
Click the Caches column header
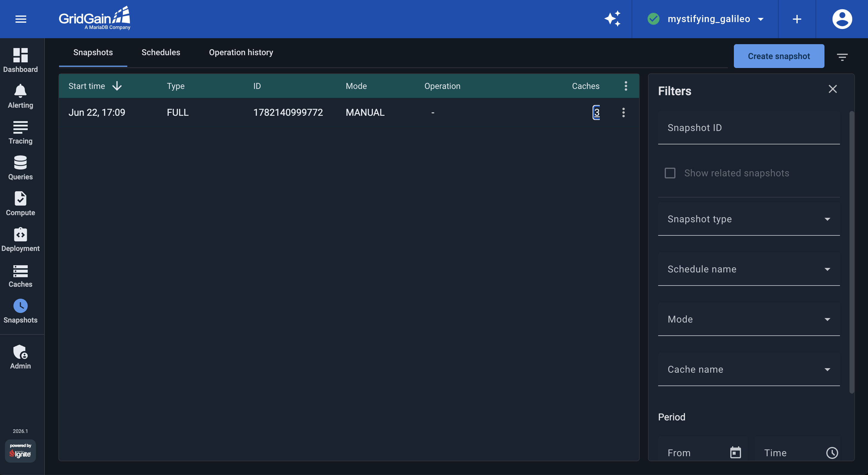(x=586, y=86)
